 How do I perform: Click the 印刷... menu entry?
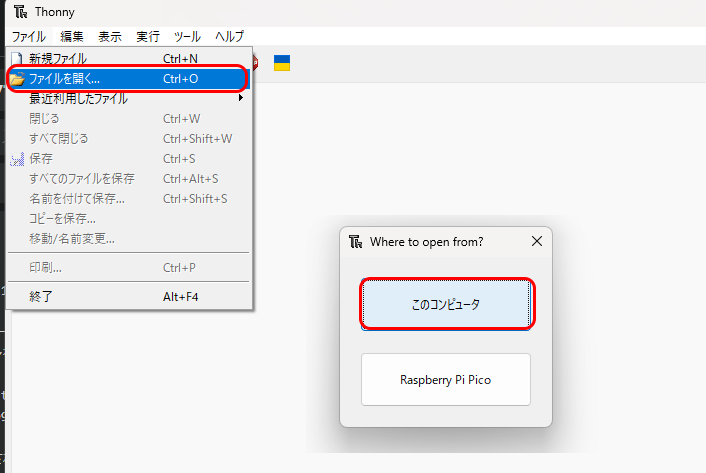pyautogui.click(x=129, y=268)
